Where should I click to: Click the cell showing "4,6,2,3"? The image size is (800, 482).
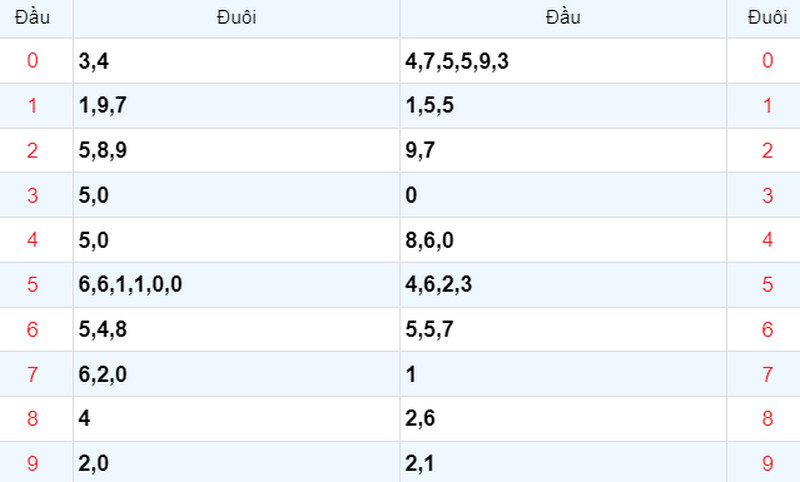(x=438, y=285)
